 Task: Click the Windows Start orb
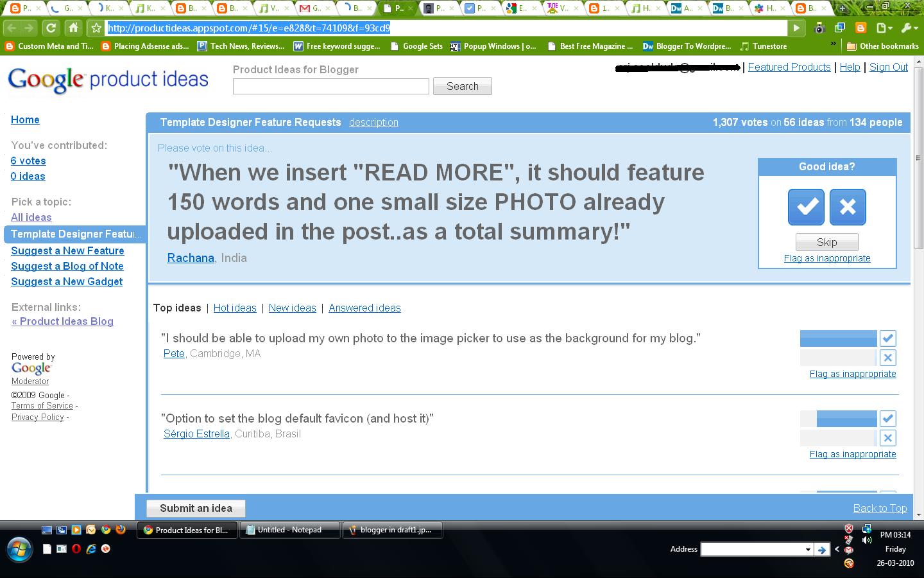tap(19, 549)
